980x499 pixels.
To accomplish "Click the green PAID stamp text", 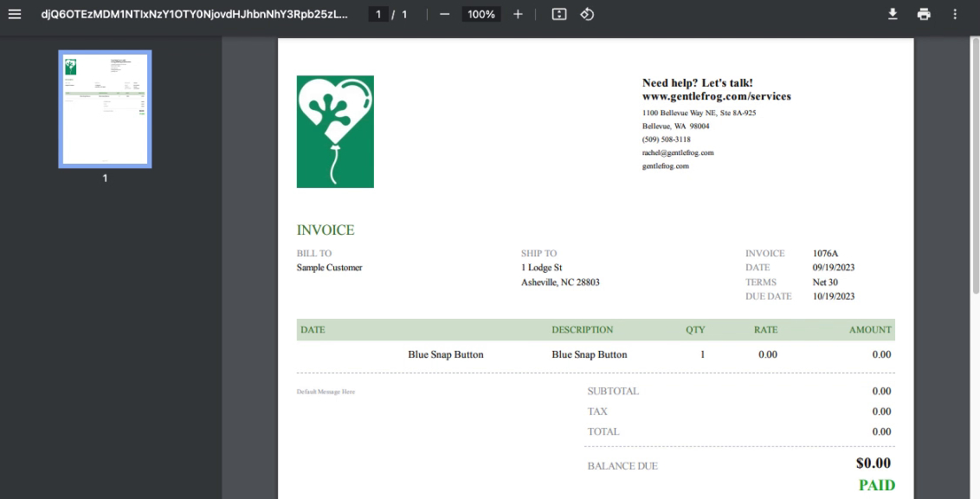I will click(877, 485).
